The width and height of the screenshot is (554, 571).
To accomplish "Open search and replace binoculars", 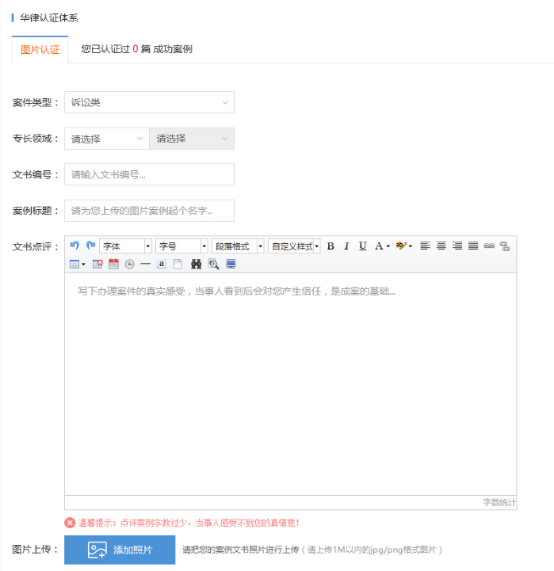I will [196, 264].
